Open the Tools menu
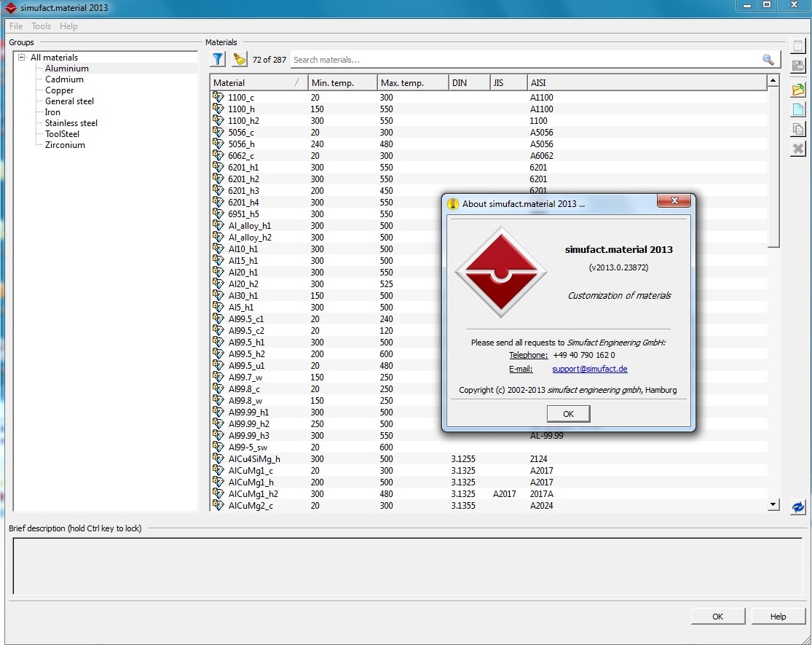This screenshot has height=645, width=812. 41,26
